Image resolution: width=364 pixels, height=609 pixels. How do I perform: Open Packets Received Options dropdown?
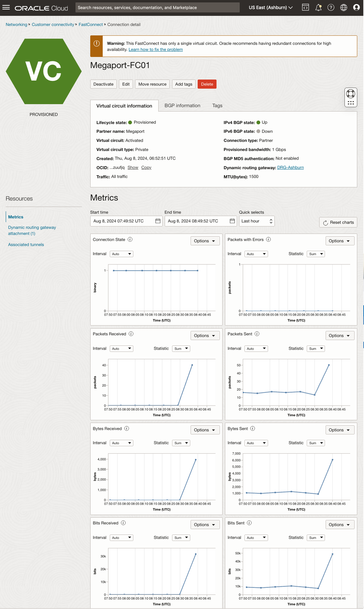205,336
